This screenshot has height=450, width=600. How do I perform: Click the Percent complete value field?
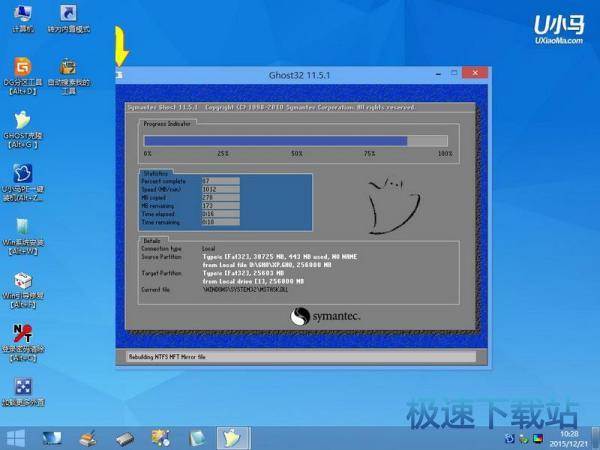[x=220, y=181]
